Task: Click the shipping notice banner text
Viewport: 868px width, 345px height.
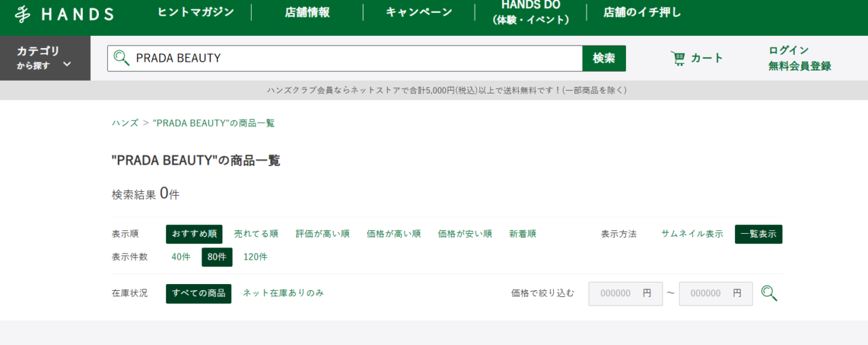Action: pos(447,90)
